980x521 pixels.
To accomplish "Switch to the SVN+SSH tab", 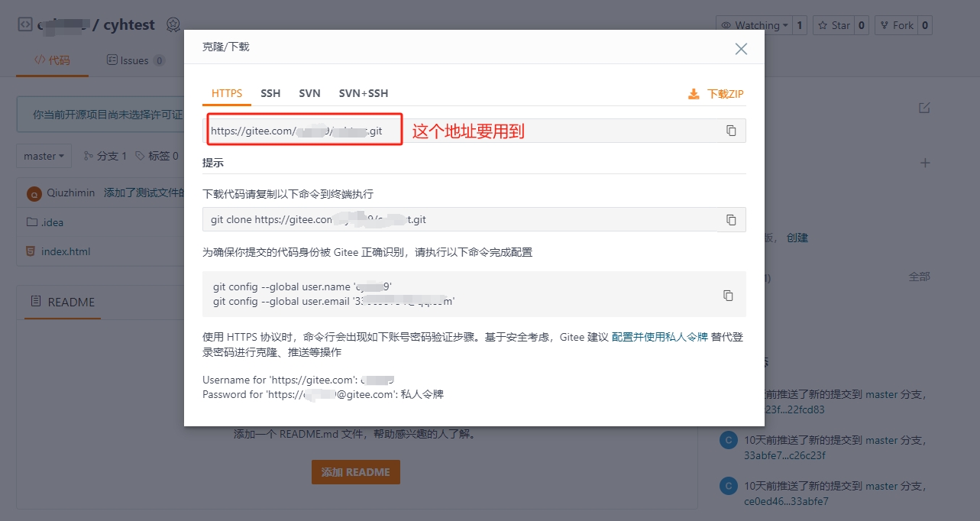I will point(364,93).
